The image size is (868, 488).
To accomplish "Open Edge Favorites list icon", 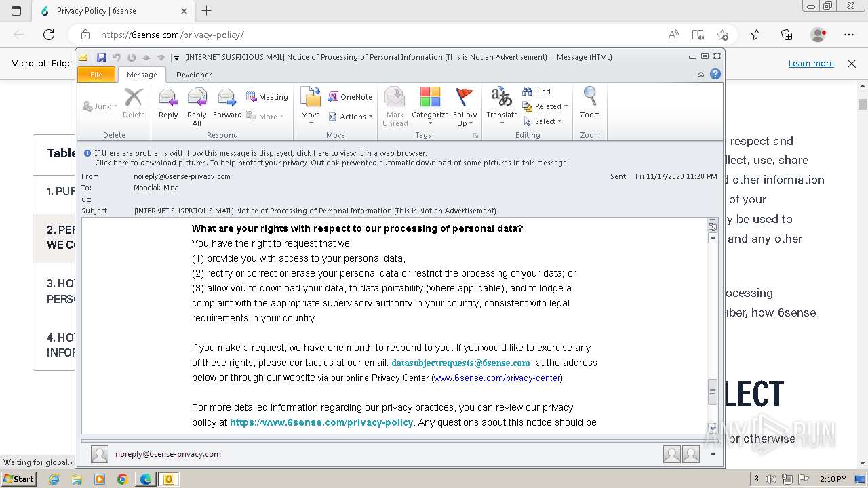I will tap(757, 35).
